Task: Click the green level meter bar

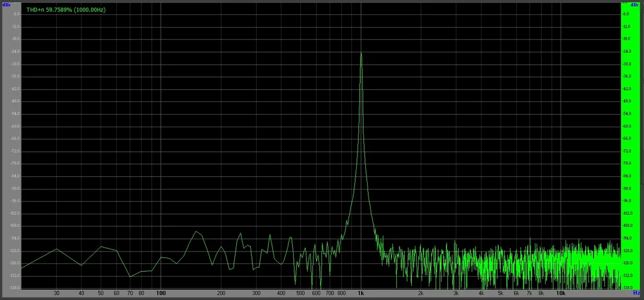Action: (x=631, y=145)
